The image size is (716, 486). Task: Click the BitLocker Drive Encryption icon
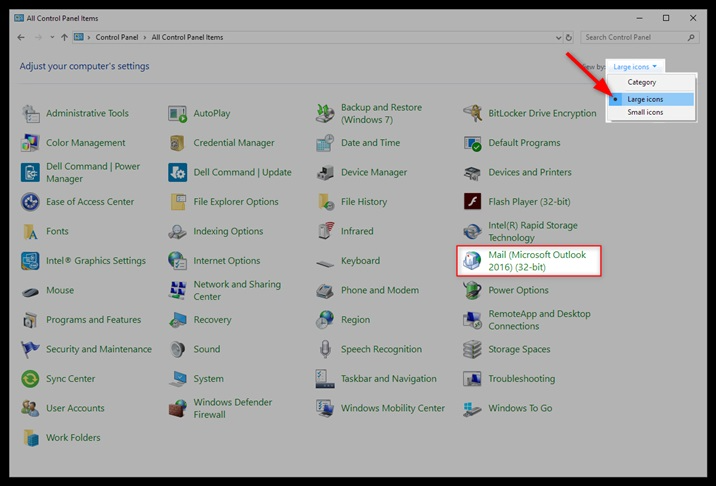(472, 114)
